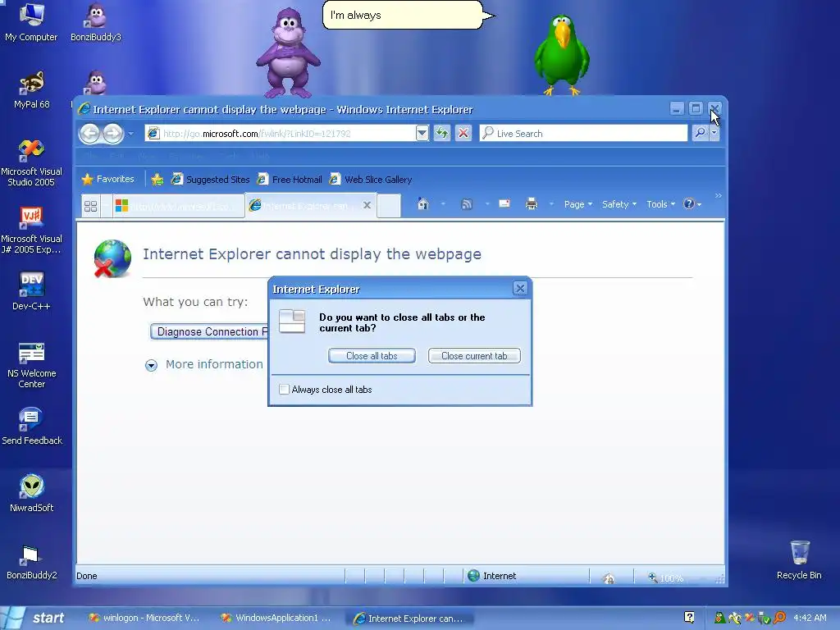The width and height of the screenshot is (840, 630).
Task: Open NS Welcome Center icon
Action: [x=31, y=364]
